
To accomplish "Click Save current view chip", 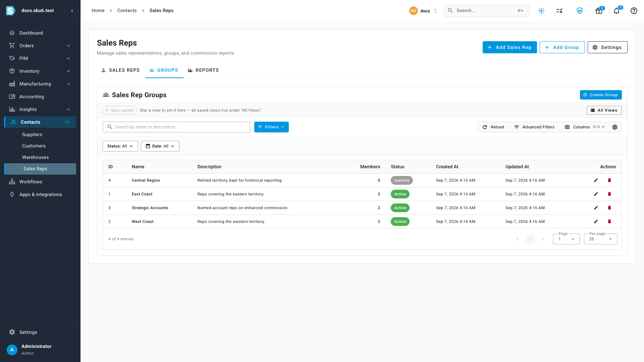I will 120,110.
